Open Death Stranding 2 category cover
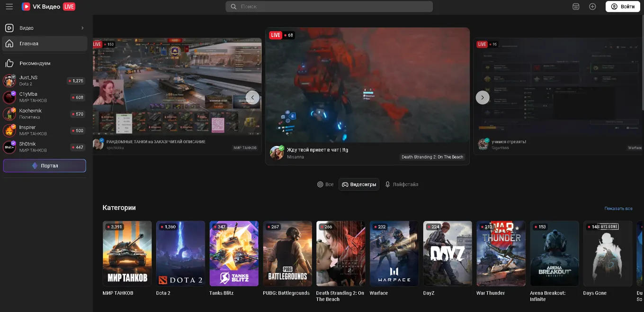Image resolution: width=644 pixels, height=312 pixels. click(341, 254)
